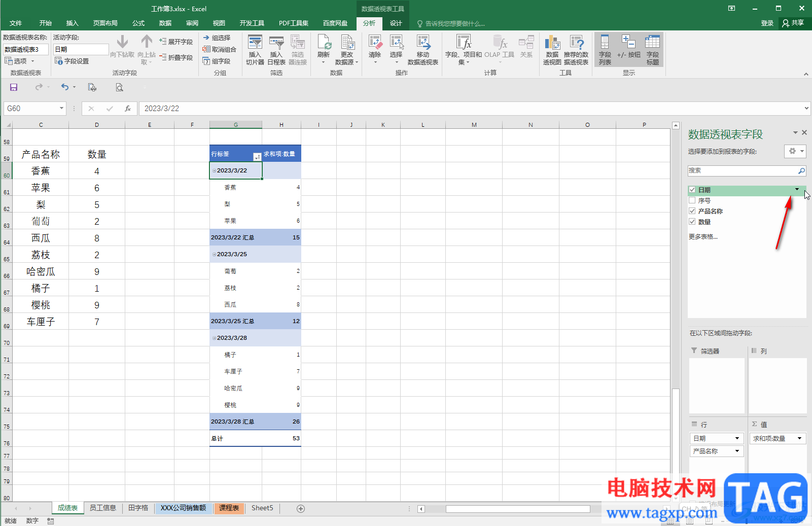Toggle the Field List button
Image resolution: width=812 pixels, height=526 pixels.
point(605,50)
